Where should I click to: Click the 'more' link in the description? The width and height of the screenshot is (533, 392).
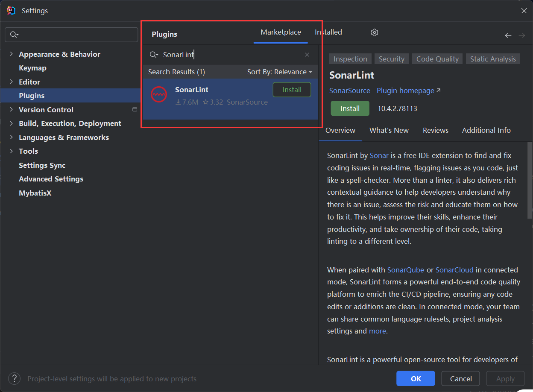[x=378, y=331]
